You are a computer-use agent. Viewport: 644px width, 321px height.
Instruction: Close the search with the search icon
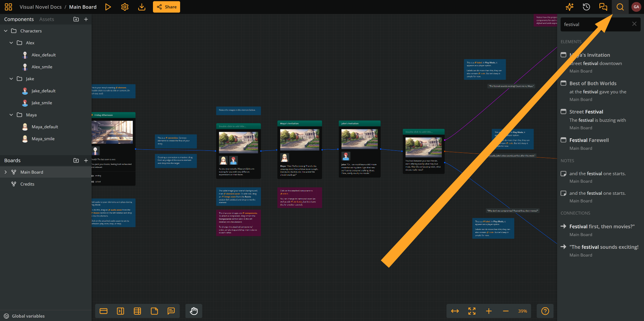tap(620, 7)
